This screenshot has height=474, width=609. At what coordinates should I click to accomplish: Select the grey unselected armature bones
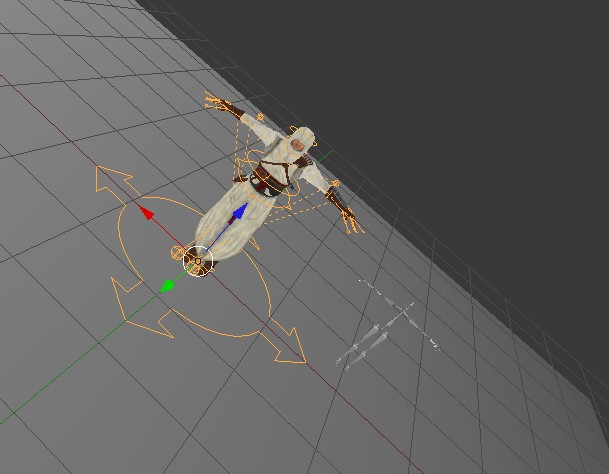pos(388,324)
